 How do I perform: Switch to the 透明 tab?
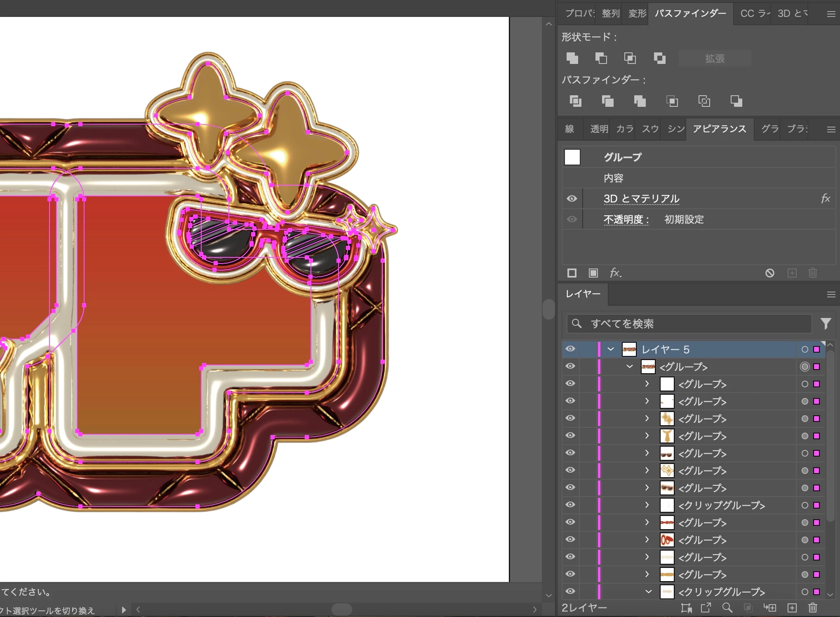pyautogui.click(x=599, y=129)
